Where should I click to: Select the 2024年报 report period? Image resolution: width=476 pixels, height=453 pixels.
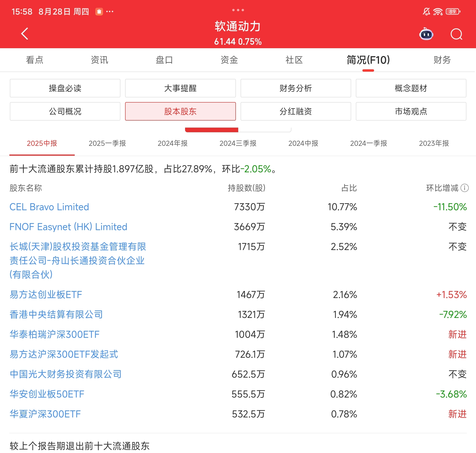172,143
